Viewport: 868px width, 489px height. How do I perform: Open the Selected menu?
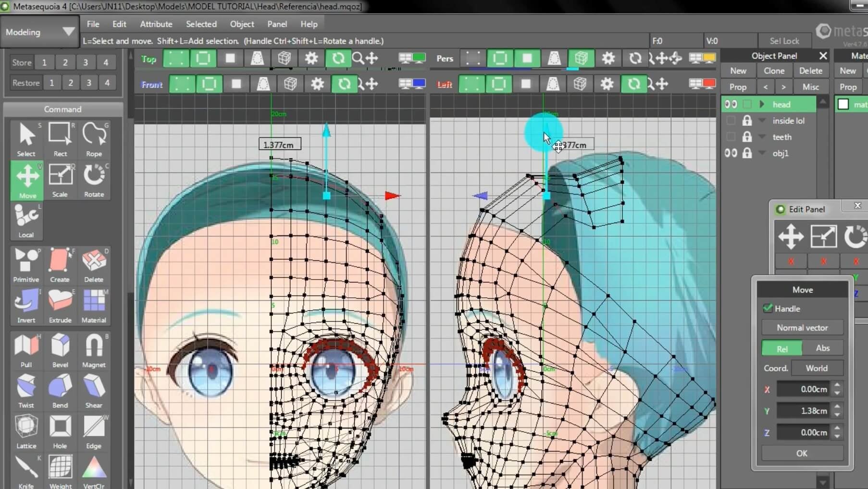pos(201,24)
